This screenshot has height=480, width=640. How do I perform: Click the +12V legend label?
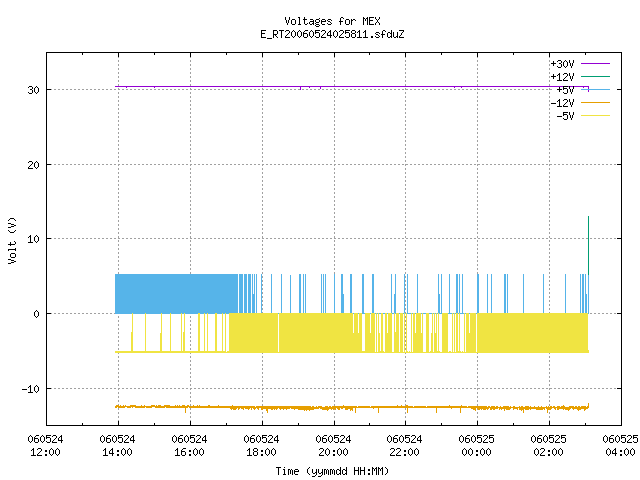click(562, 77)
